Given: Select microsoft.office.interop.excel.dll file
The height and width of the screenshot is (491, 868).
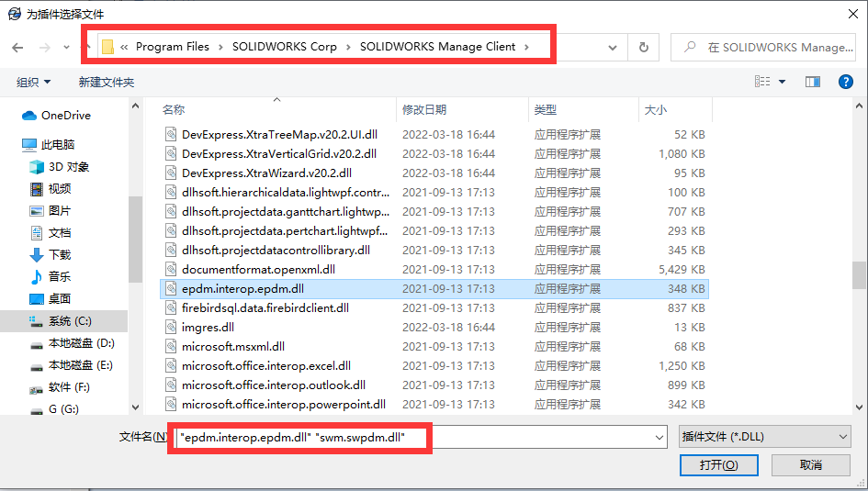Looking at the screenshot, I should tap(434, 366).
